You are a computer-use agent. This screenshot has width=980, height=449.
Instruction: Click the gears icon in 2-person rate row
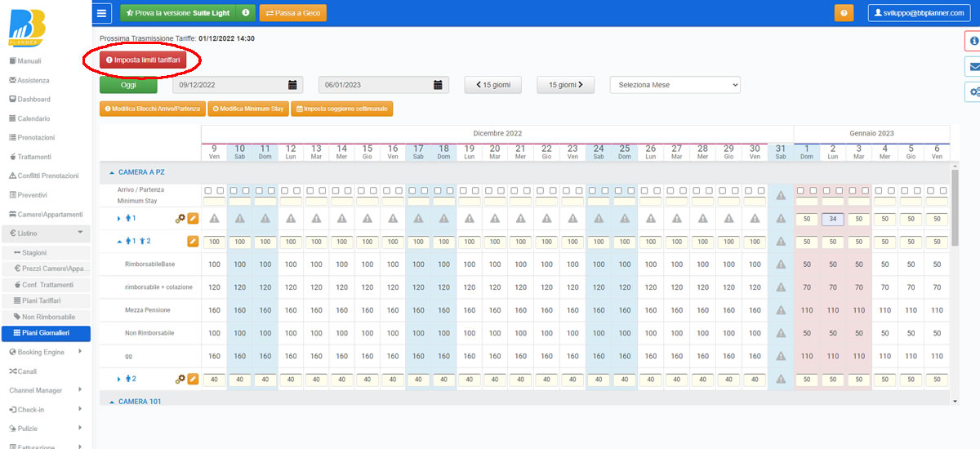(x=180, y=379)
